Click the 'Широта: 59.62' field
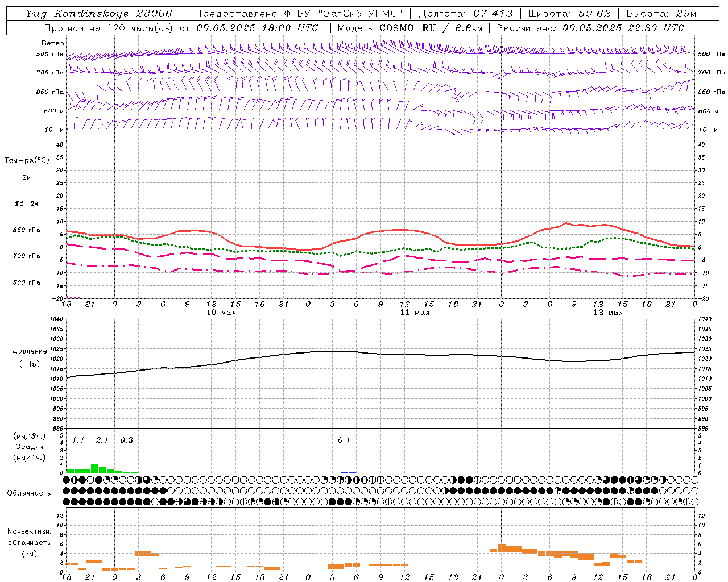Viewport: 728px width, 582px height. 569,14
